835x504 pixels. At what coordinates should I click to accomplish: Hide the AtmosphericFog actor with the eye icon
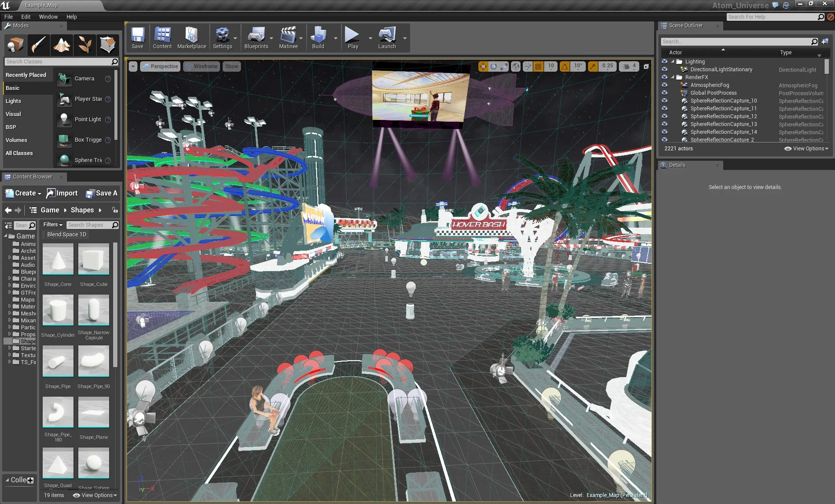(665, 85)
